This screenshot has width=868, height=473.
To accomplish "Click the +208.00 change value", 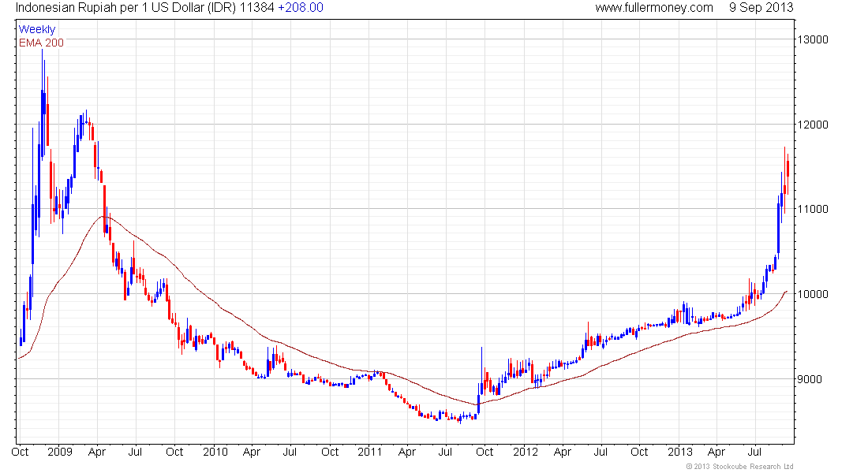I will (301, 8).
